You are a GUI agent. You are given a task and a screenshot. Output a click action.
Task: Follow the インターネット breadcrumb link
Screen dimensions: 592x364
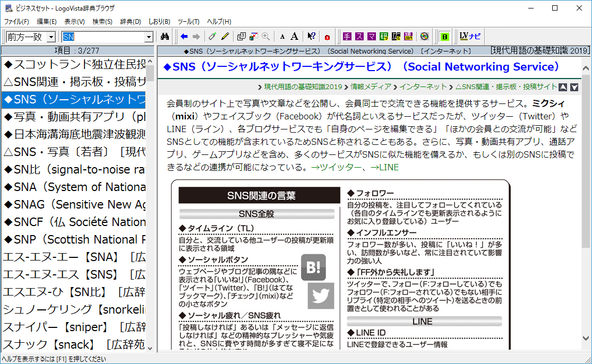pyautogui.click(x=423, y=87)
